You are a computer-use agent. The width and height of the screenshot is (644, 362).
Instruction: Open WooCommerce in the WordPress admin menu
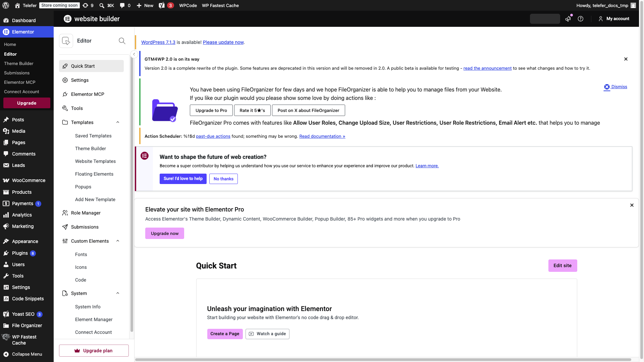[27, 180]
